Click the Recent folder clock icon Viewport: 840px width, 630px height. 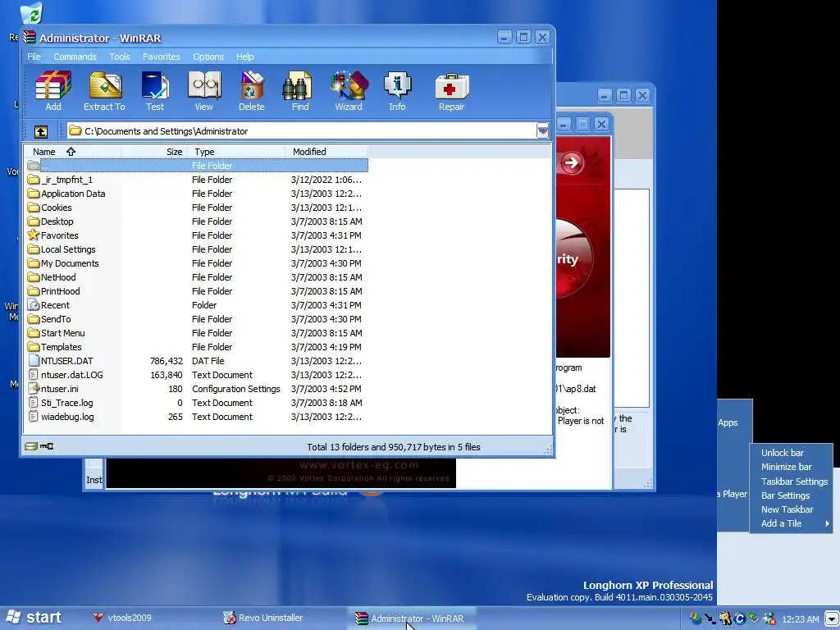coord(33,305)
